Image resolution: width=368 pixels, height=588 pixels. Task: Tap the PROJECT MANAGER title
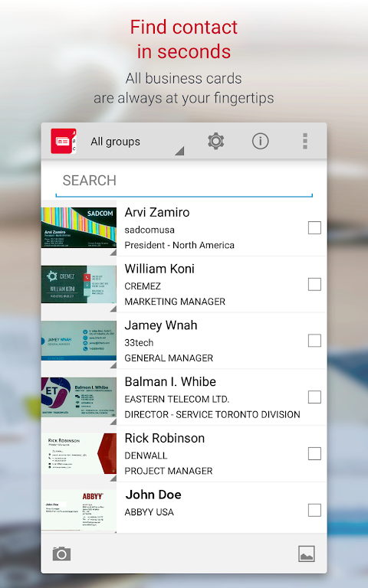(x=169, y=471)
